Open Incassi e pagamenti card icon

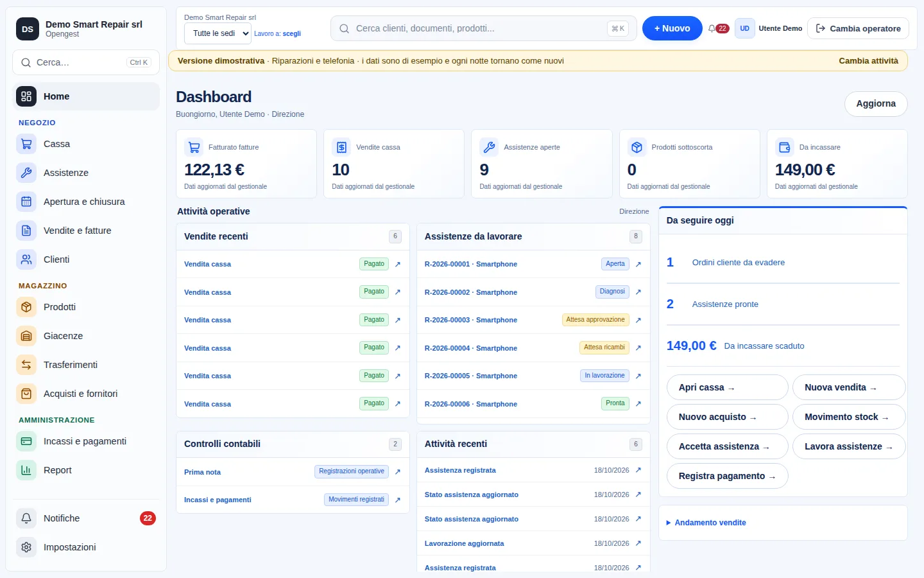26,441
